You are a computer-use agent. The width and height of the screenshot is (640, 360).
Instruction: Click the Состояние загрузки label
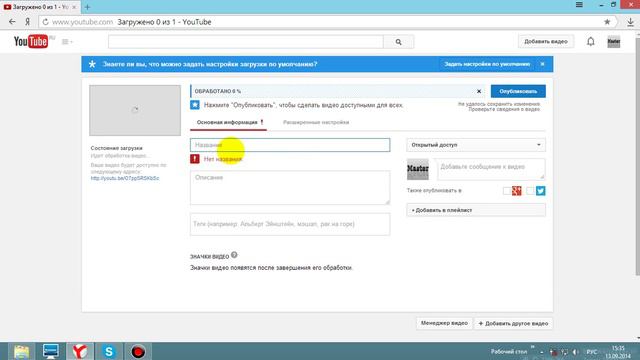point(116,148)
